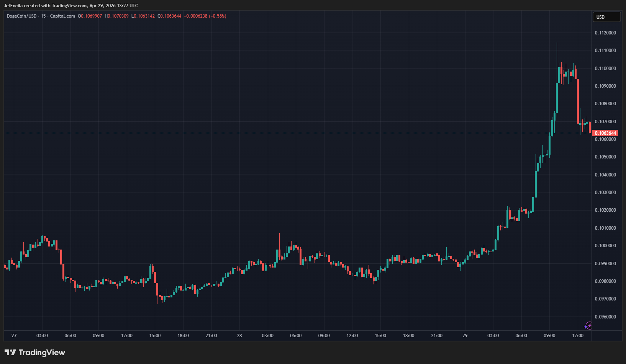
Task: Select the '29' date marker on time axis
Action: pos(465,336)
